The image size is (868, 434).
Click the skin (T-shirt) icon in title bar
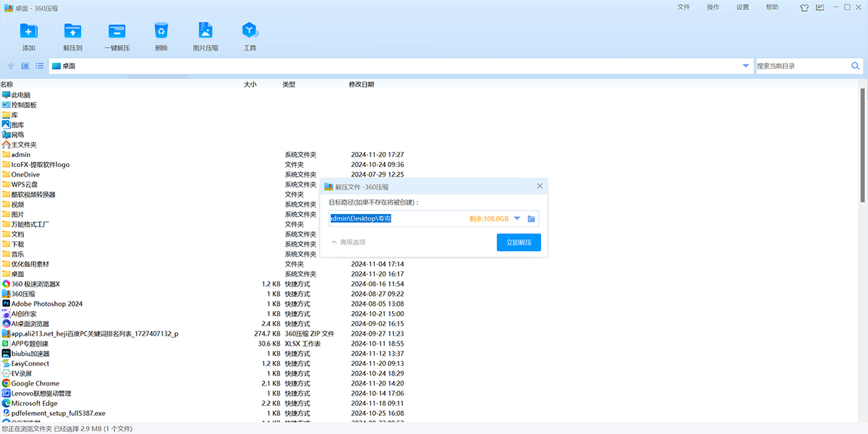tap(784, 7)
